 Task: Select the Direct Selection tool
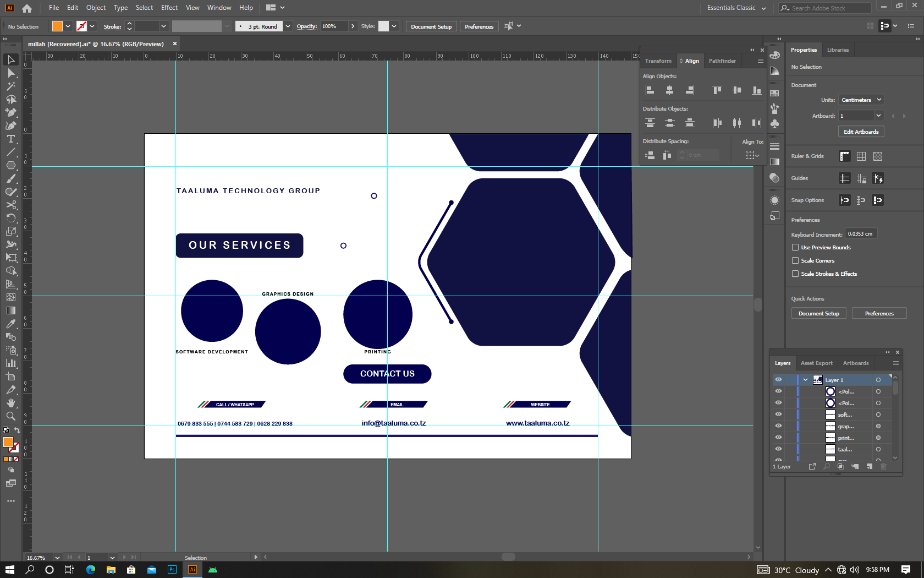point(11,73)
